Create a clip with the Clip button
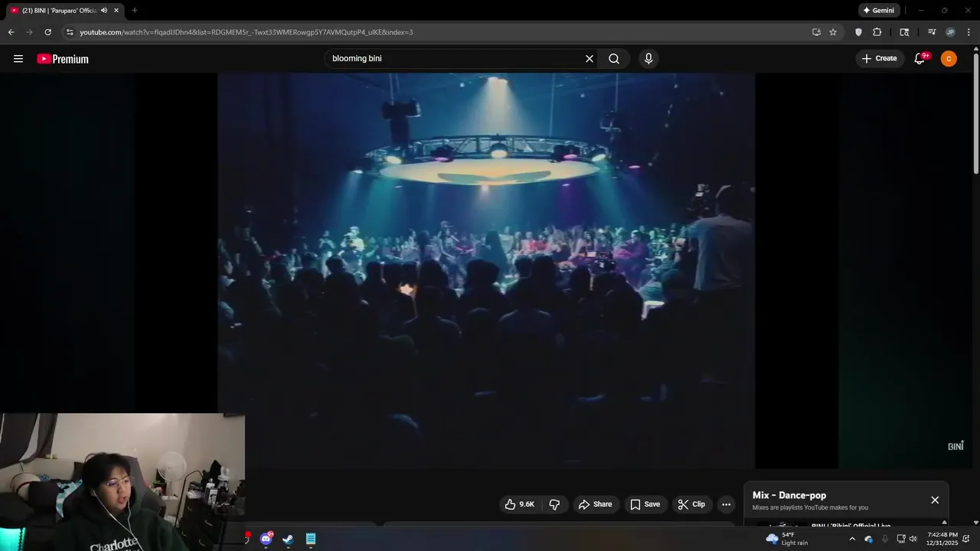Viewport: 980px width, 551px height. point(691,504)
